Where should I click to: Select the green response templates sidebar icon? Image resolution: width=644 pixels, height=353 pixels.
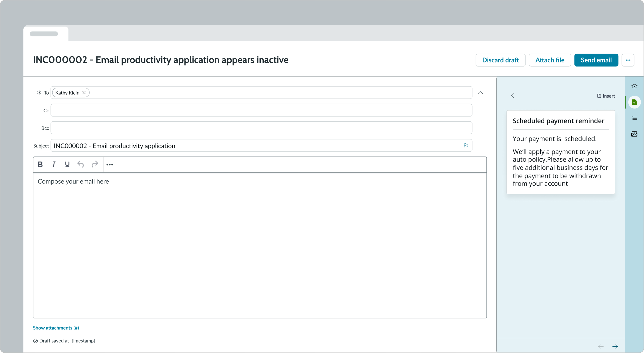tap(634, 102)
